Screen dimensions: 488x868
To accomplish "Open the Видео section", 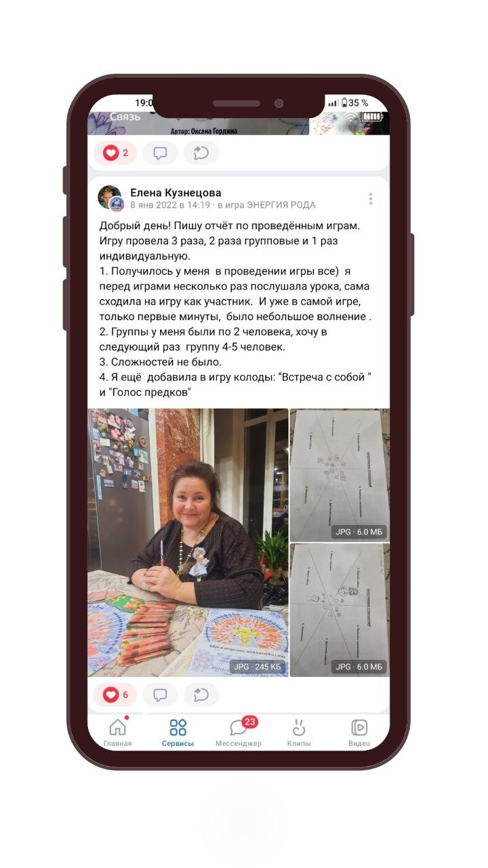I will [359, 732].
